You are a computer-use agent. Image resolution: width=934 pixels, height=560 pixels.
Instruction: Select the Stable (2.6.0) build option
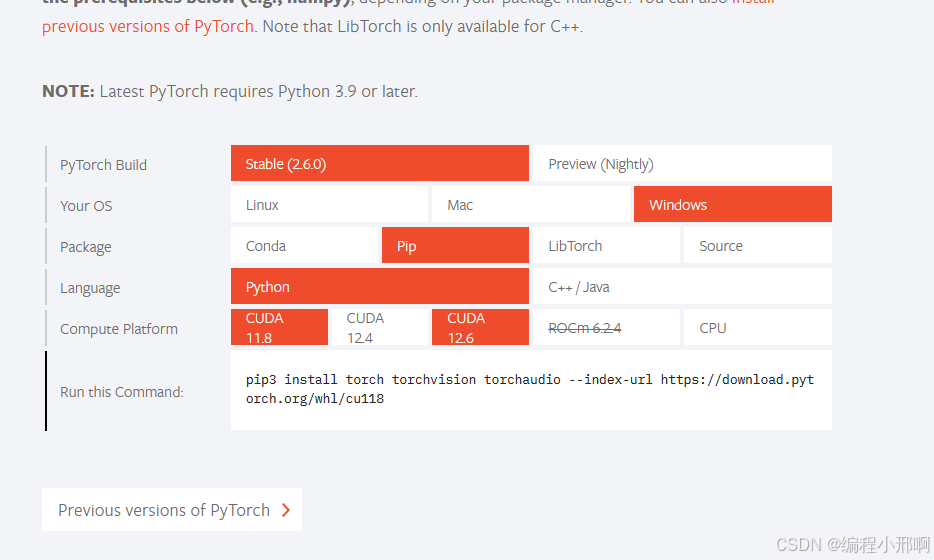(x=379, y=163)
